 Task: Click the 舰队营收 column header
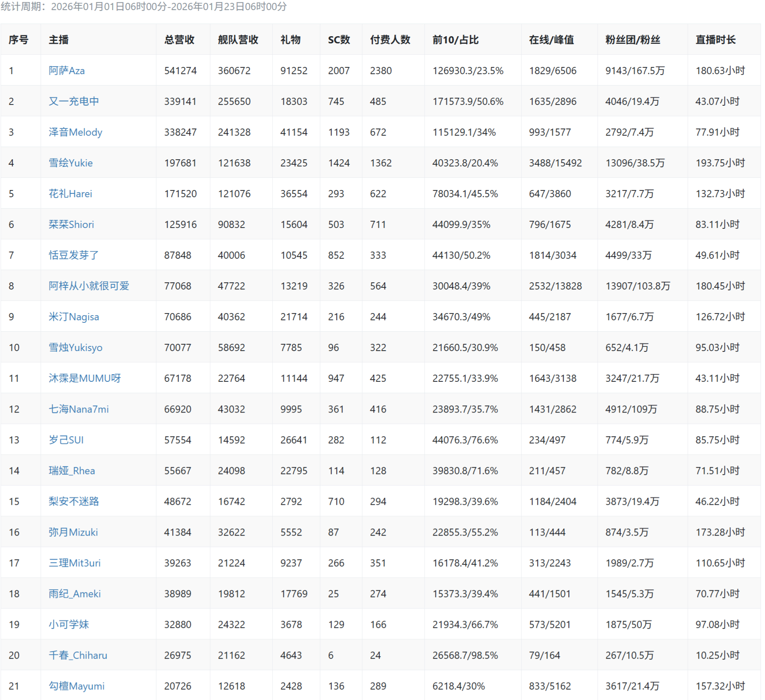click(x=238, y=40)
